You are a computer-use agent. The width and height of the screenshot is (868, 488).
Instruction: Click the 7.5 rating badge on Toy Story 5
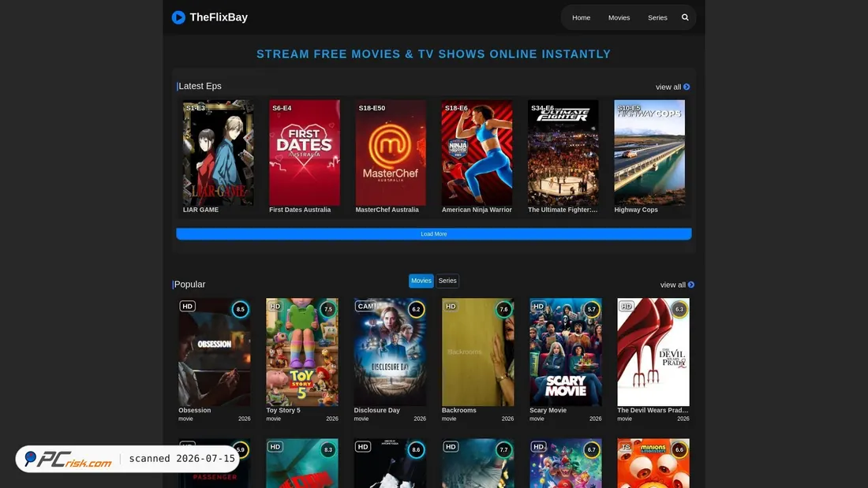point(328,309)
